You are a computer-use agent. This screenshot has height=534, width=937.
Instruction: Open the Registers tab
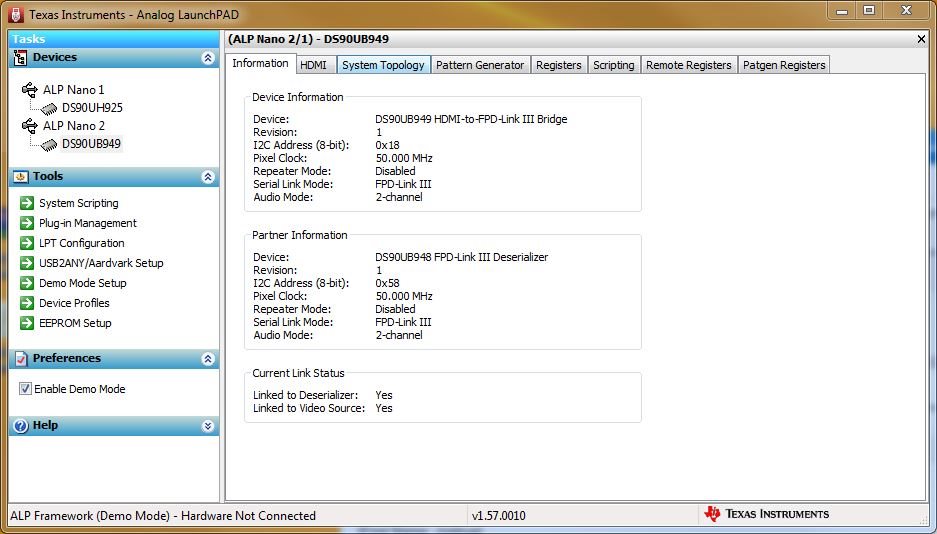[559, 65]
